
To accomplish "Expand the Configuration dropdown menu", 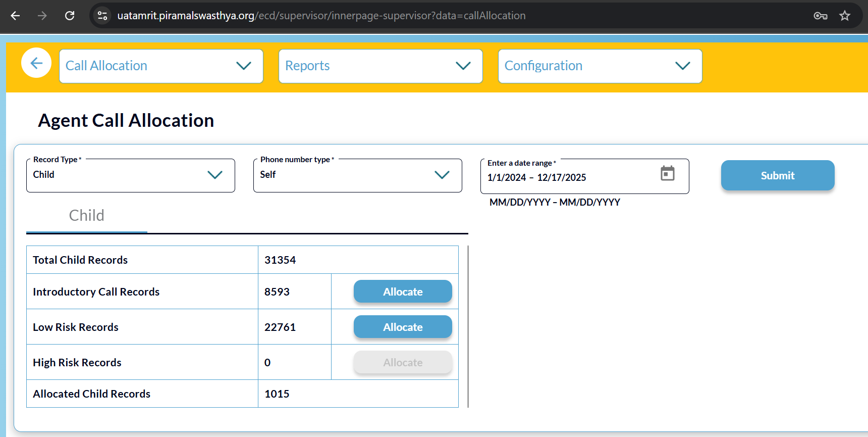I will [600, 66].
